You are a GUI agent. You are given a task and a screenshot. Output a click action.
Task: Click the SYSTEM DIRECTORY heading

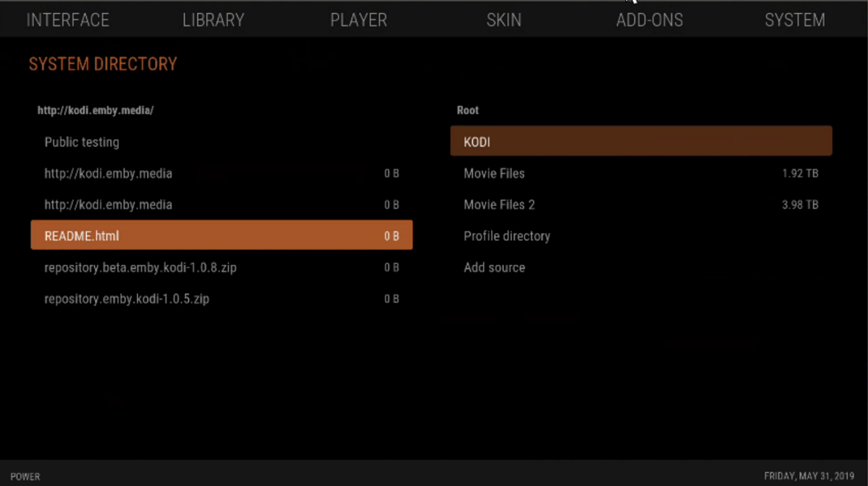[103, 64]
